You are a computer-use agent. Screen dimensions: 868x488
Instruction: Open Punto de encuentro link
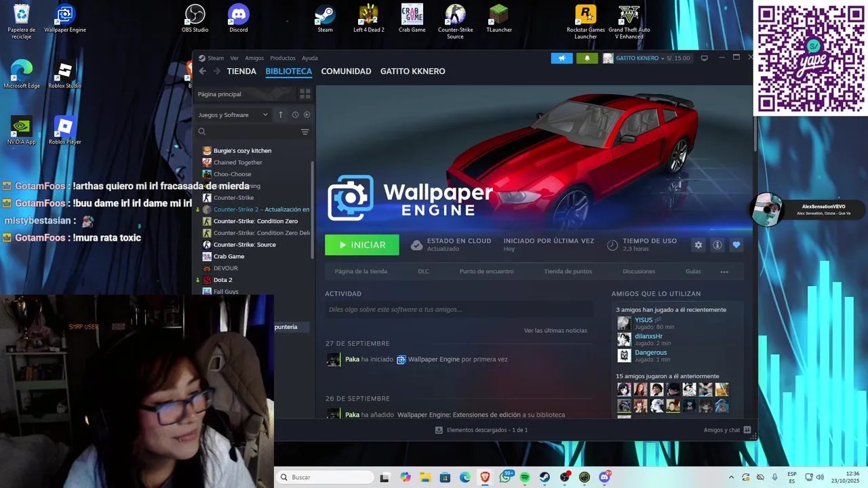486,271
